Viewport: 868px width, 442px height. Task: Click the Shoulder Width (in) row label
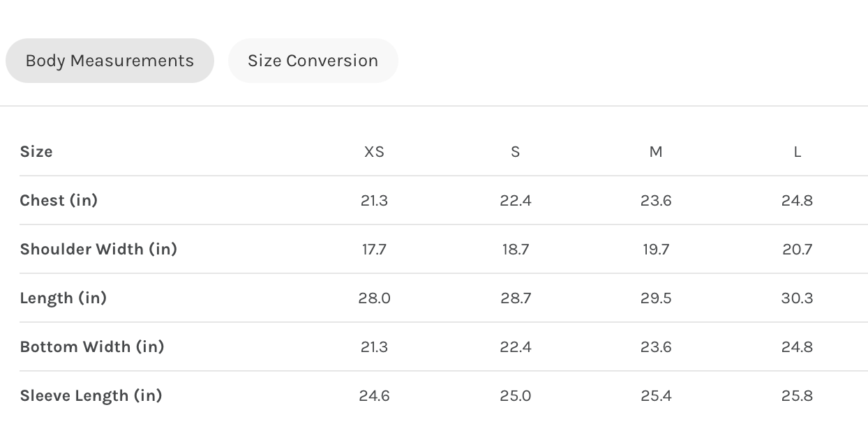click(x=98, y=250)
